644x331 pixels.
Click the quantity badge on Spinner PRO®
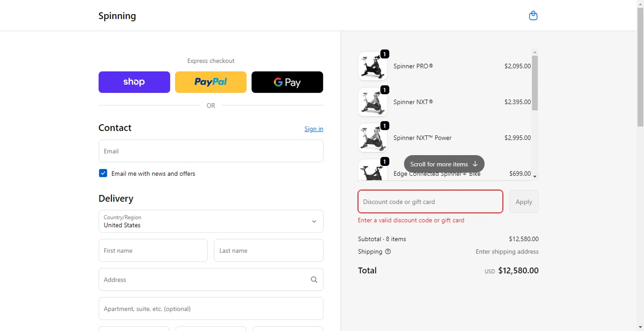385,54
